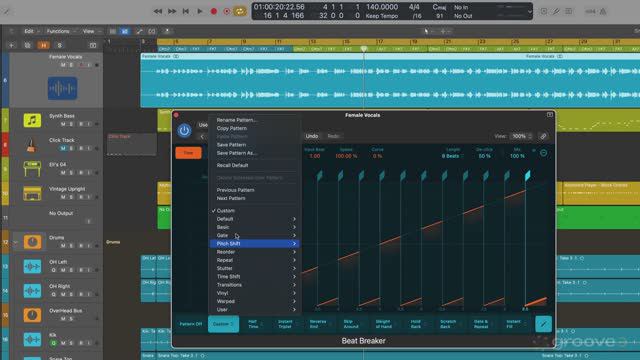Click the playhead marker in the ruler

[364, 49]
